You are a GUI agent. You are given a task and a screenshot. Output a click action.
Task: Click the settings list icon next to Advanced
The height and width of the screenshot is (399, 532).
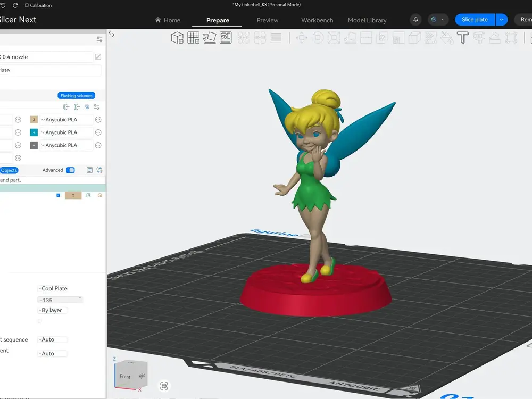[x=89, y=170]
